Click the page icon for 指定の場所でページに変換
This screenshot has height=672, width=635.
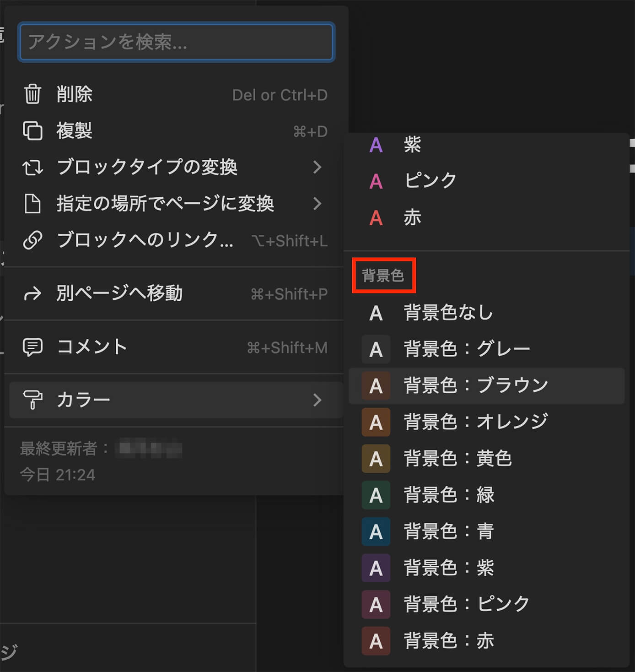point(32,203)
